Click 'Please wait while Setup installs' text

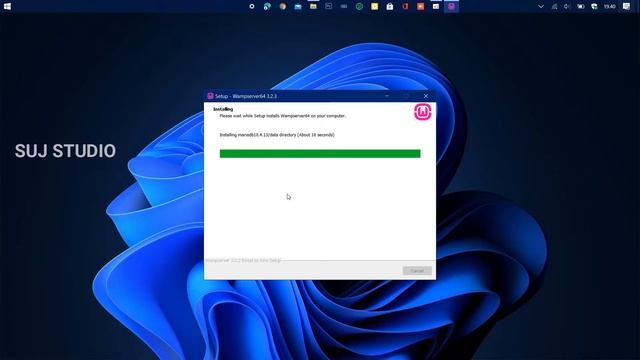pyautogui.click(x=282, y=116)
